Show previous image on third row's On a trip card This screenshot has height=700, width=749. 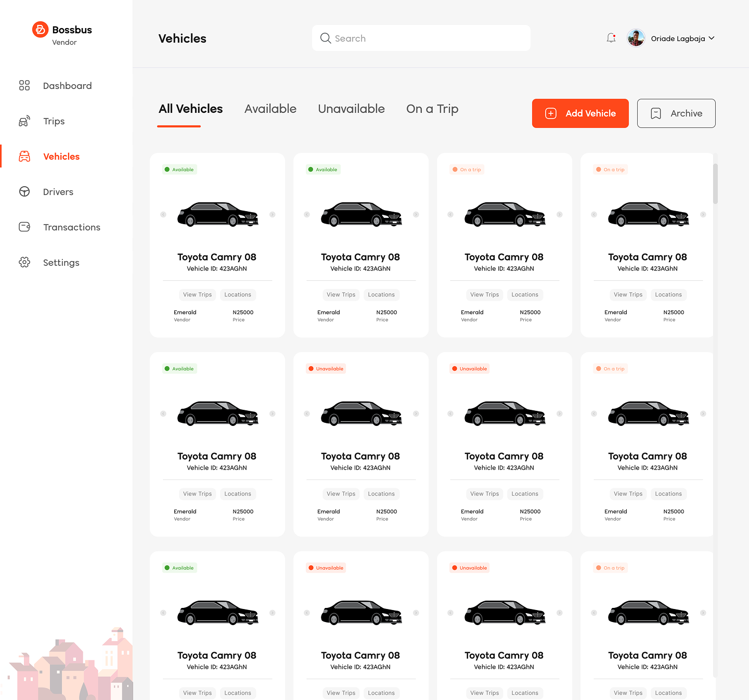click(594, 613)
